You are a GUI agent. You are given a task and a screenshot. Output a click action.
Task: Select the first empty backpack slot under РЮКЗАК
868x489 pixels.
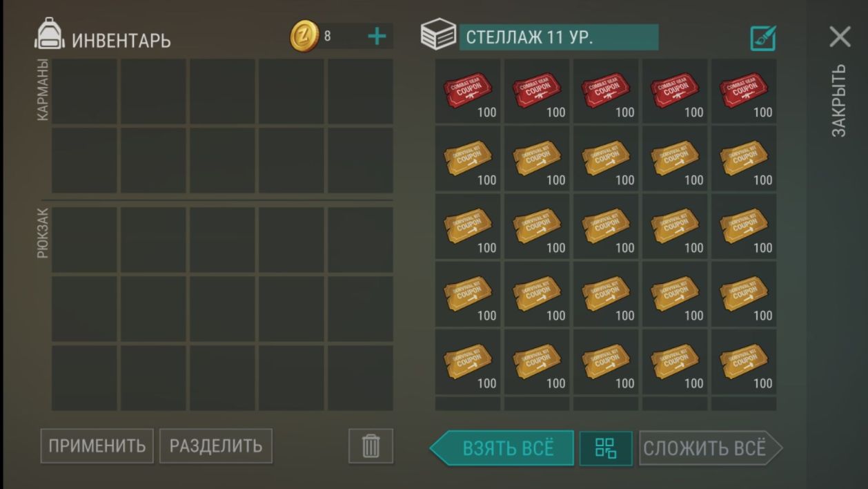(x=84, y=240)
